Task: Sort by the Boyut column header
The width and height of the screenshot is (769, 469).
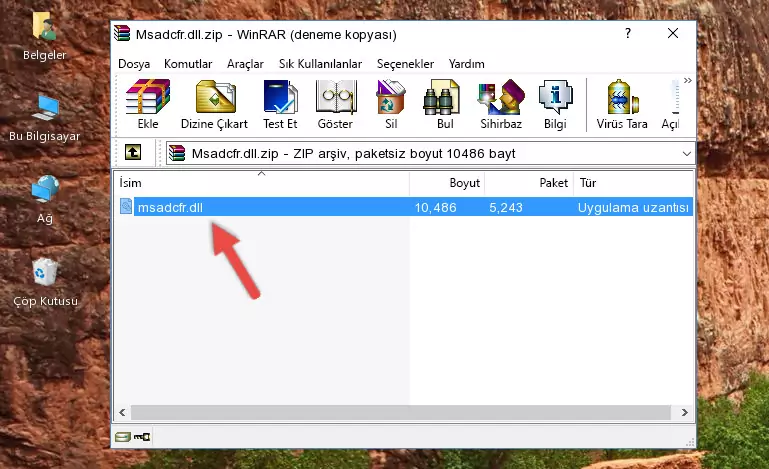Action: [x=447, y=183]
